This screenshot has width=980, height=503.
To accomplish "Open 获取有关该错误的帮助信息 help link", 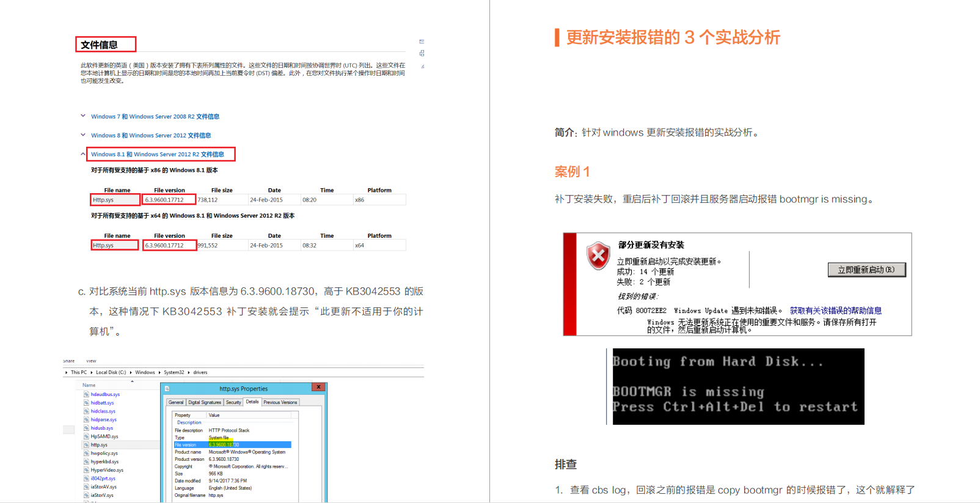I will 835,310.
